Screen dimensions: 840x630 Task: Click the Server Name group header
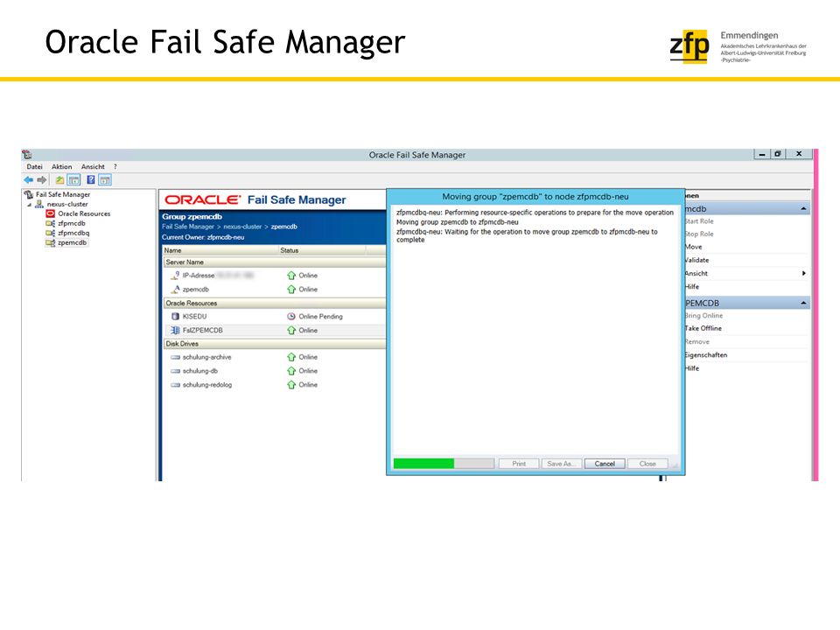click(275, 262)
